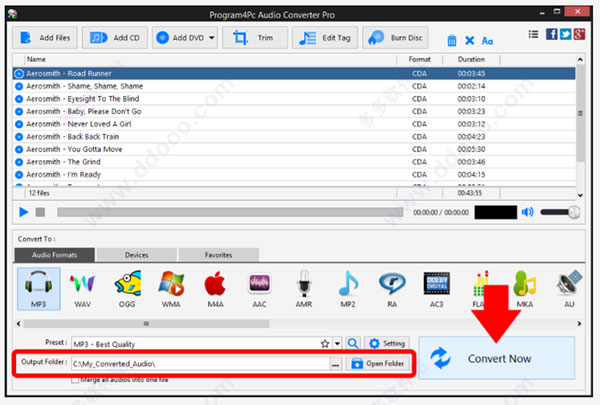Select the MP3 format icon
The image size is (600, 405).
coord(39,289)
